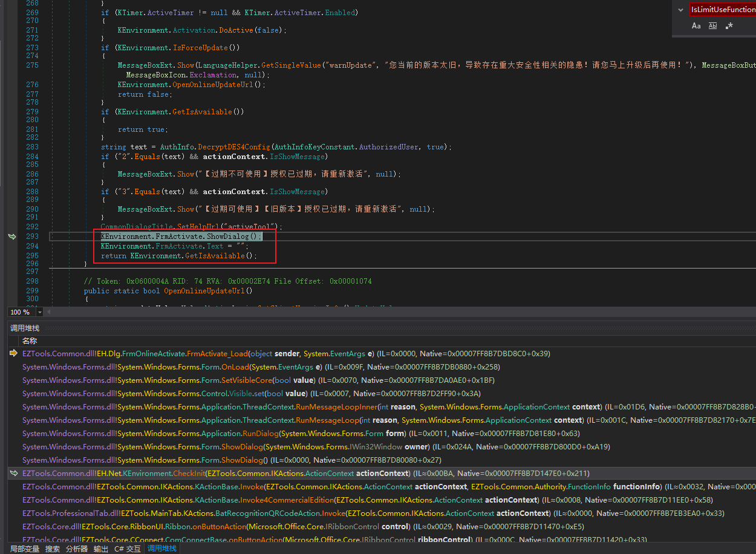This screenshot has height=554, width=756.
Task: Switch to the C# 交互 tab
Action: [127, 549]
